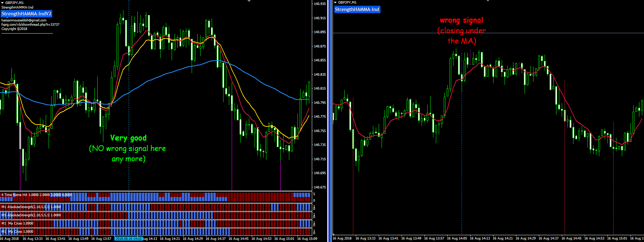Click the M5 AbsoluteStrength indicator panel label
This screenshot has height=242, width=644.
point(31,215)
